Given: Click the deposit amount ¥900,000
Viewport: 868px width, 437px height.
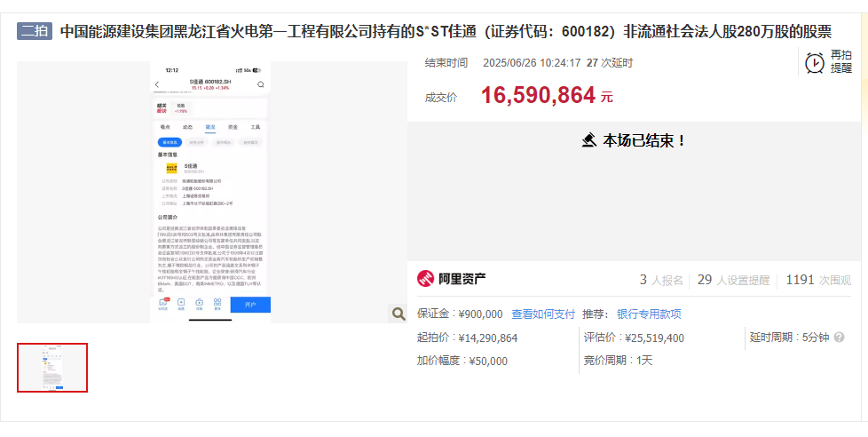Looking at the screenshot, I should (480, 314).
